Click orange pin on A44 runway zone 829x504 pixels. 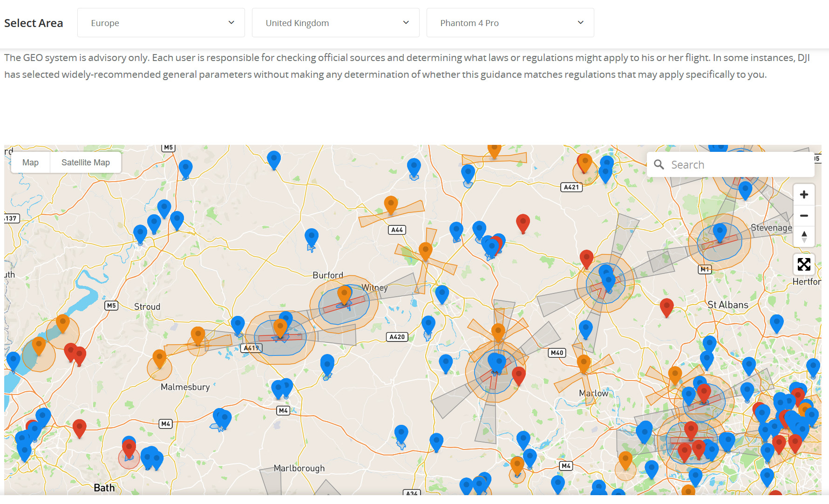(391, 205)
